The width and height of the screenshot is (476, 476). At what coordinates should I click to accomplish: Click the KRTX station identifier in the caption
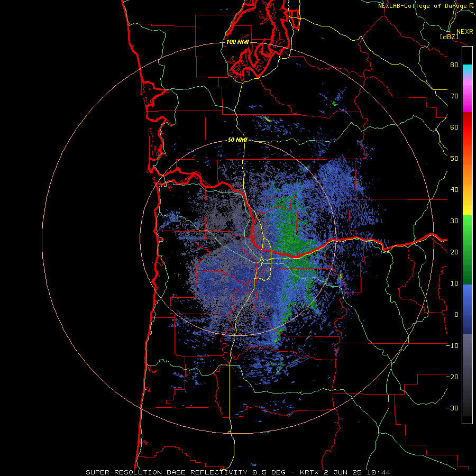(x=310, y=472)
